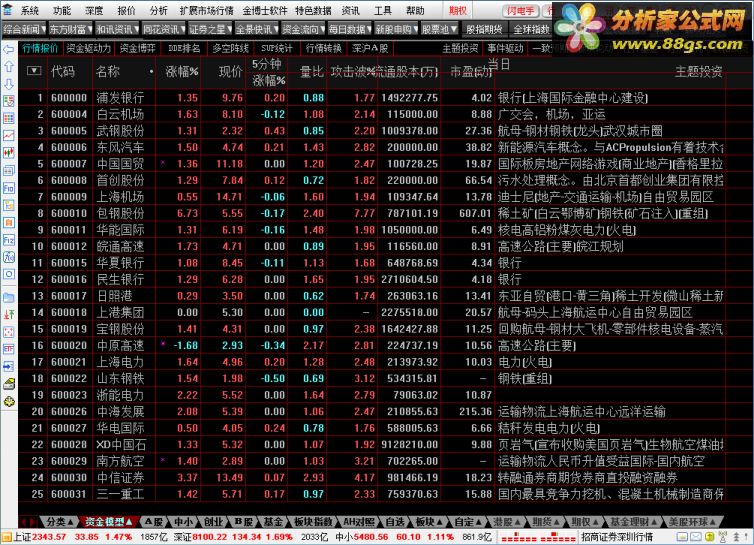This screenshot has height=545, width=754.
Task: Expand the 和讯资讯 dropdown
Action: (117, 29)
